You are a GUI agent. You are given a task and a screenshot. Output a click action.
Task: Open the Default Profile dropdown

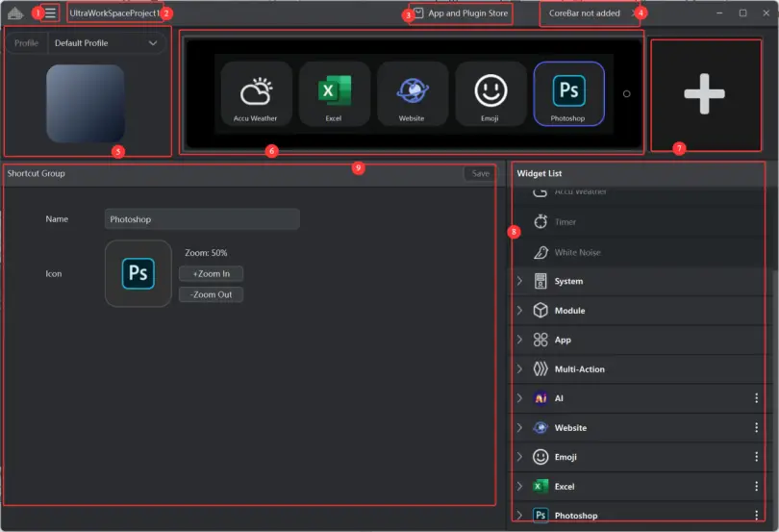[106, 43]
